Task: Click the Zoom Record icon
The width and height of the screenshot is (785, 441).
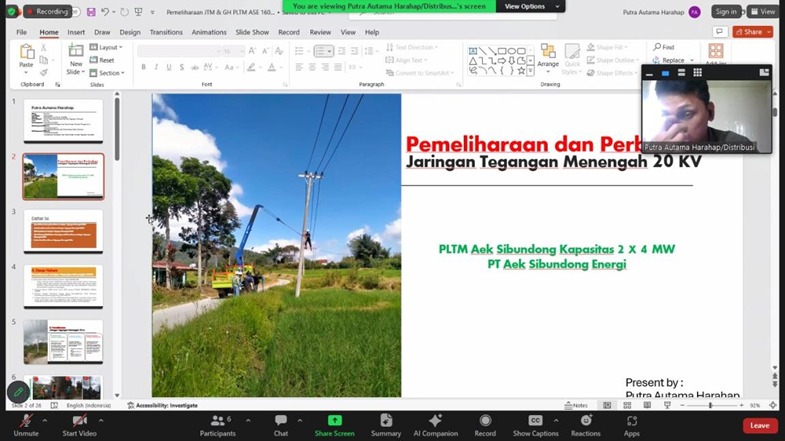Action: click(485, 420)
